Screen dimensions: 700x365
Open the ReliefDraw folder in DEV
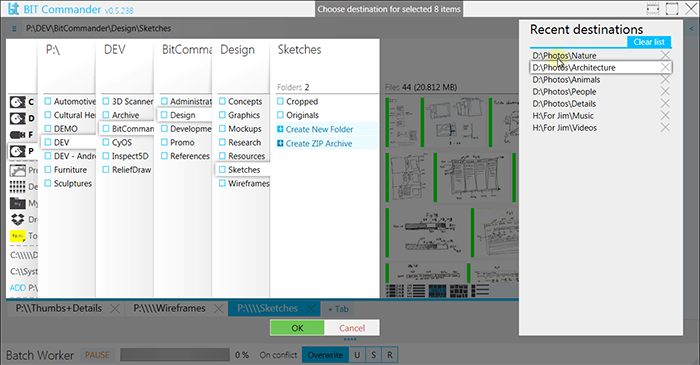tap(131, 170)
